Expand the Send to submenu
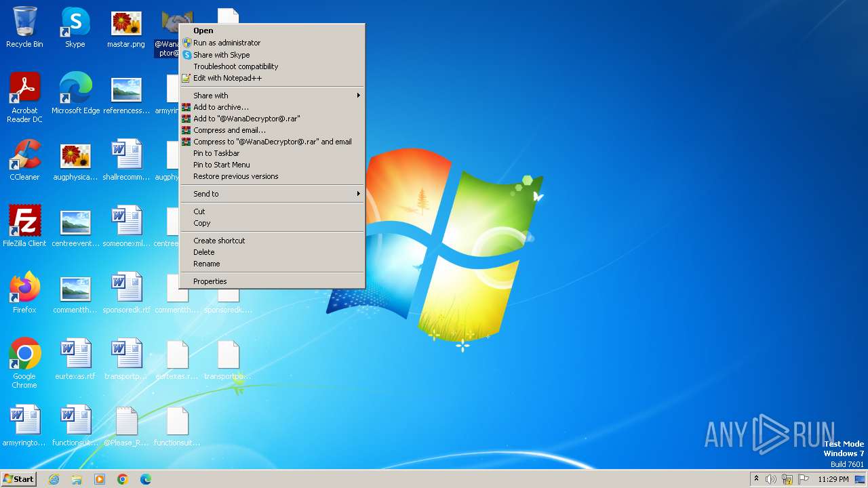 pos(272,194)
